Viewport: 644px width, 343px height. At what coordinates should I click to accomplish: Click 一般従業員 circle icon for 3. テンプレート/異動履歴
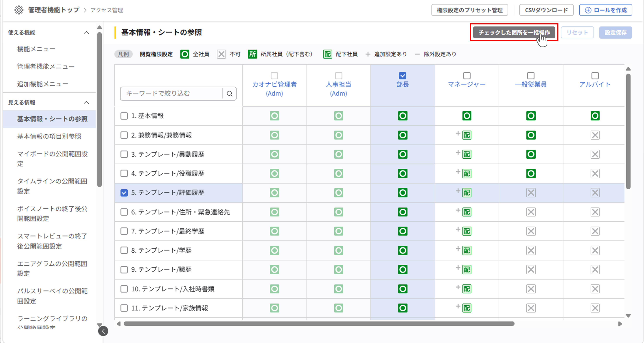[531, 154]
